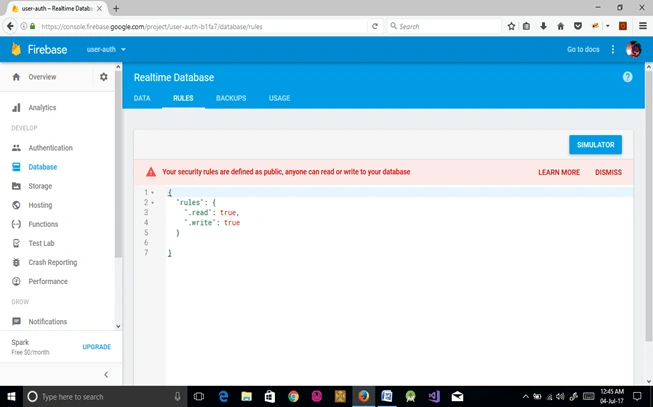Collapse code fold arrow on line 1
This screenshot has height=407, width=653.
tap(152, 192)
